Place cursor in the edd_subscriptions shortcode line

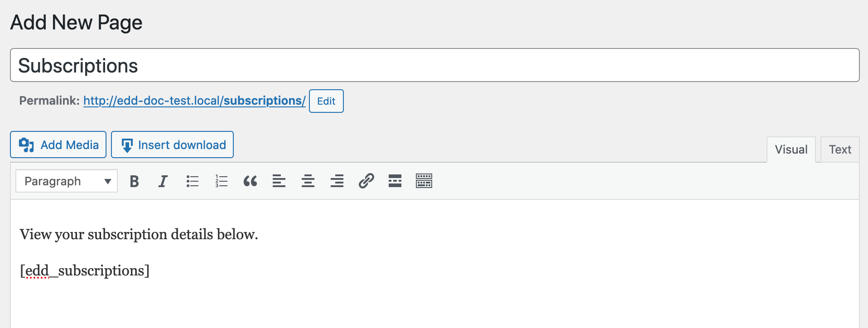(x=85, y=271)
